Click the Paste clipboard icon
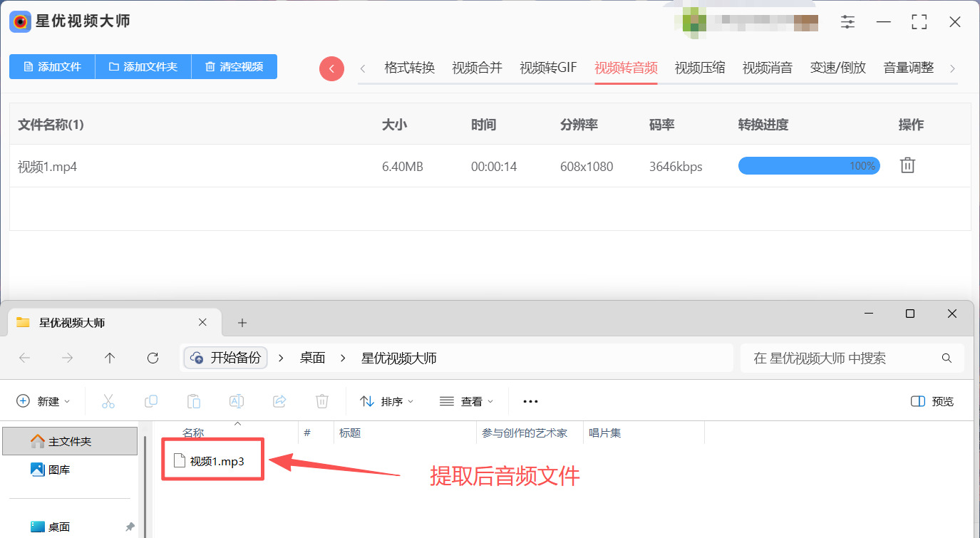This screenshot has width=980, height=538. click(x=194, y=401)
